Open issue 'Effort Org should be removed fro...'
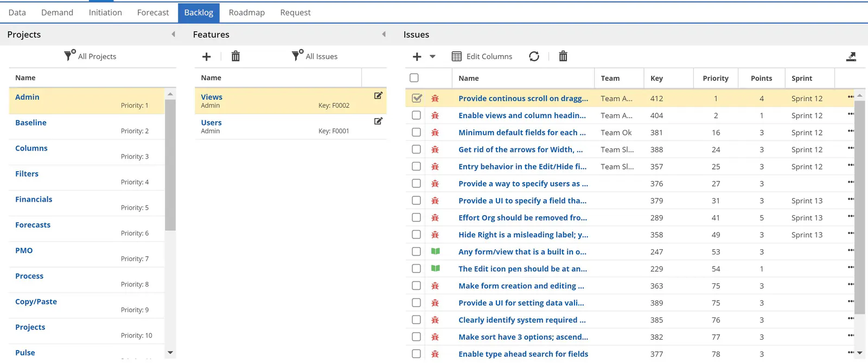This screenshot has width=868, height=363. point(523,218)
